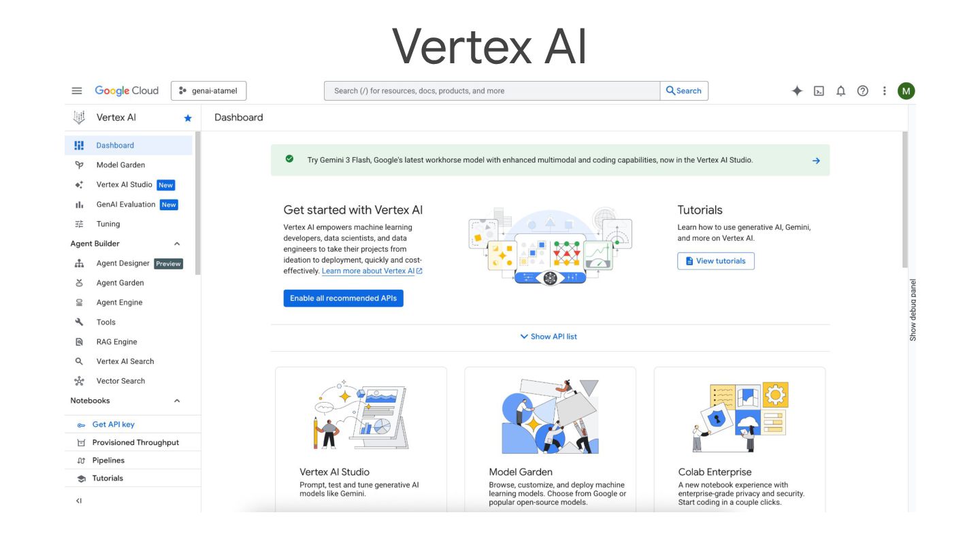The height and width of the screenshot is (551, 980).
Task: Open the help question mark icon
Action: 862,90
